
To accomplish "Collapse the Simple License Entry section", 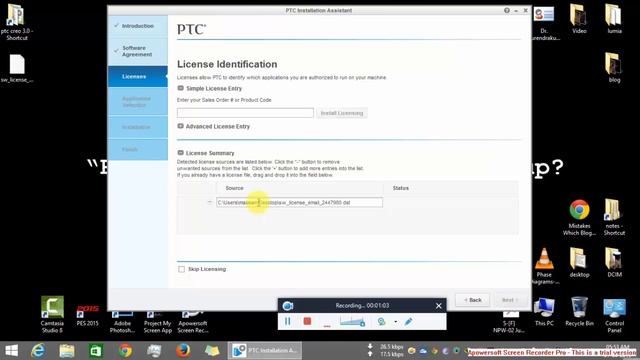I will [180, 88].
